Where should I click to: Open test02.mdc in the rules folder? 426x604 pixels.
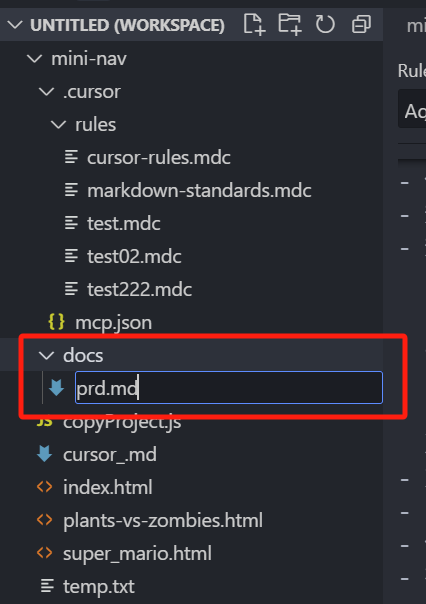134,257
